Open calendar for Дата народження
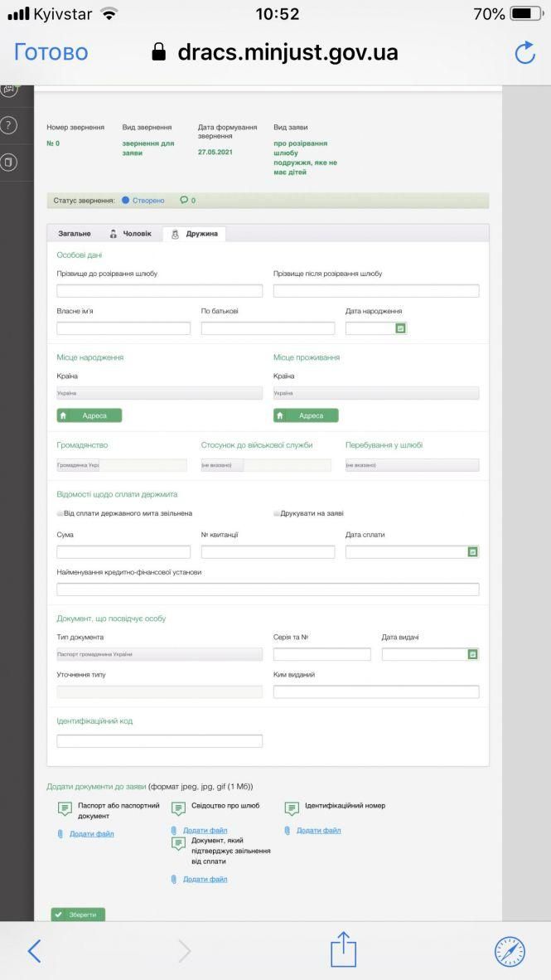The width and height of the screenshot is (551, 980). pos(400,328)
